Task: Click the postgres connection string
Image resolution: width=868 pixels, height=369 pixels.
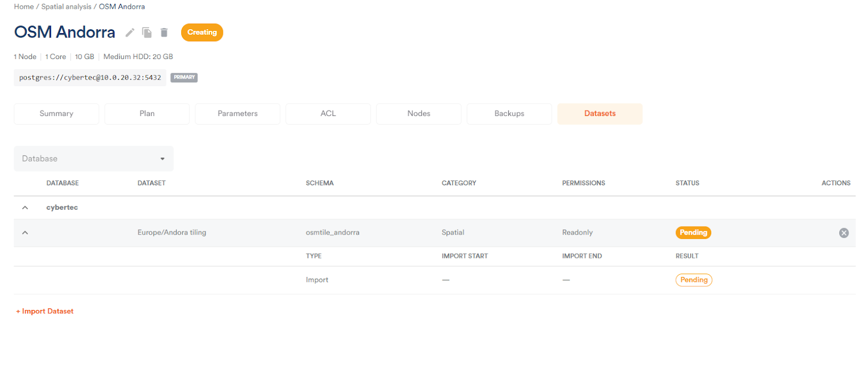Action: pos(90,77)
